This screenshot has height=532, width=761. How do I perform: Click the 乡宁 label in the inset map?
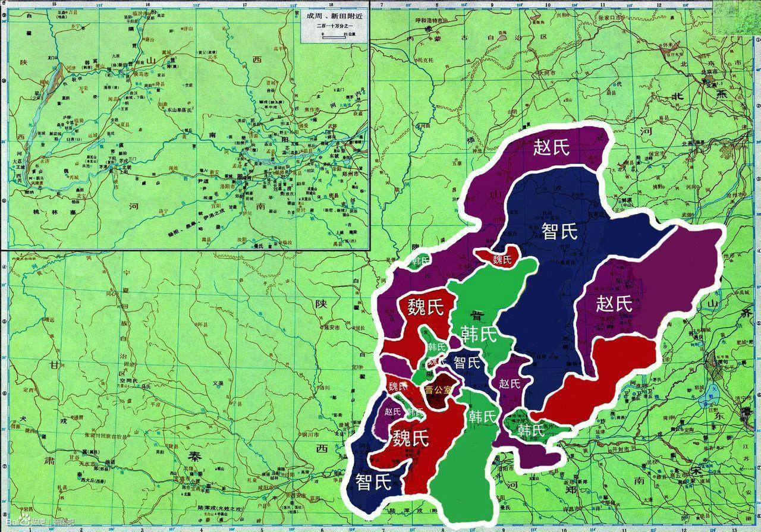click(x=76, y=26)
